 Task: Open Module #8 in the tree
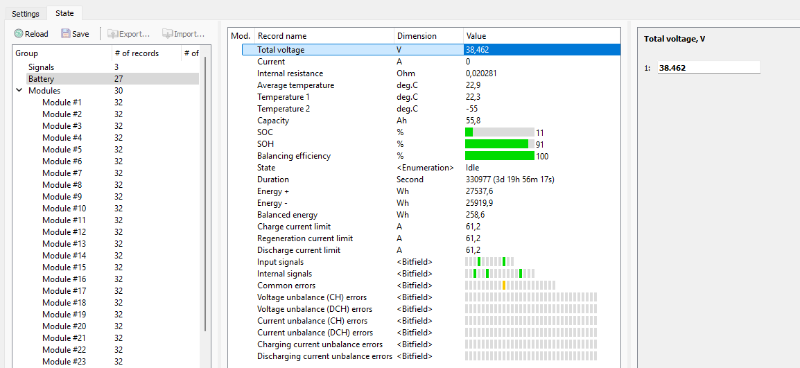[x=62, y=185]
